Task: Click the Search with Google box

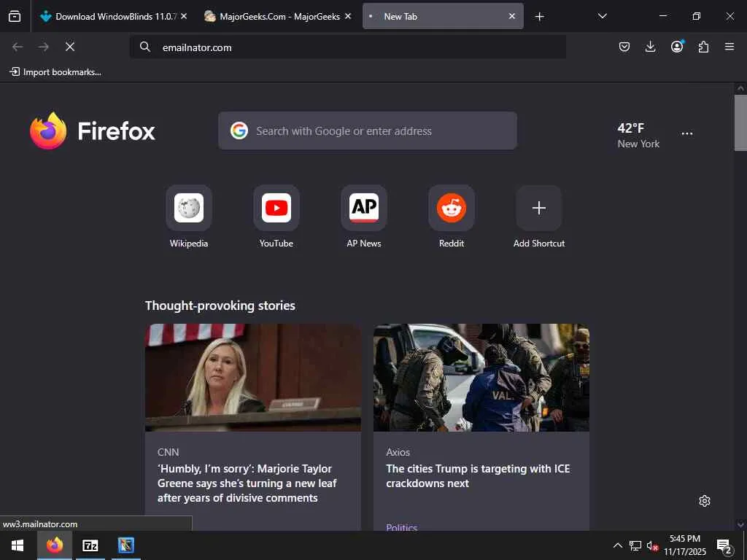Action: tap(368, 131)
